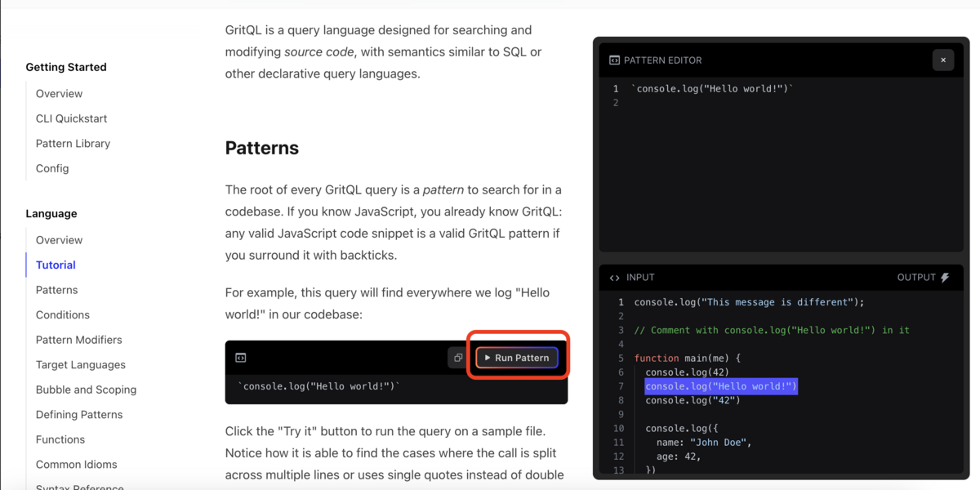Viewport: 980px width, 490px height.
Task: Open Pattern Modifiers page
Action: [78, 340]
